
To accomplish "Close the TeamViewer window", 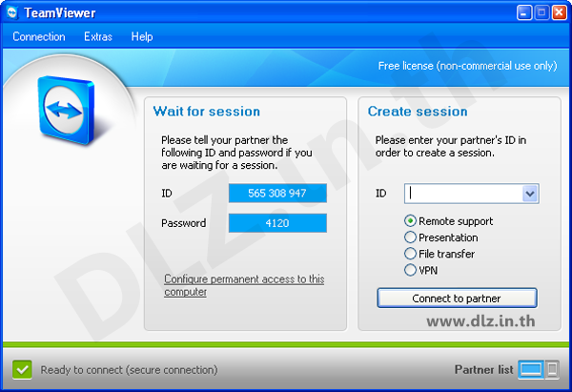I will click(x=560, y=12).
